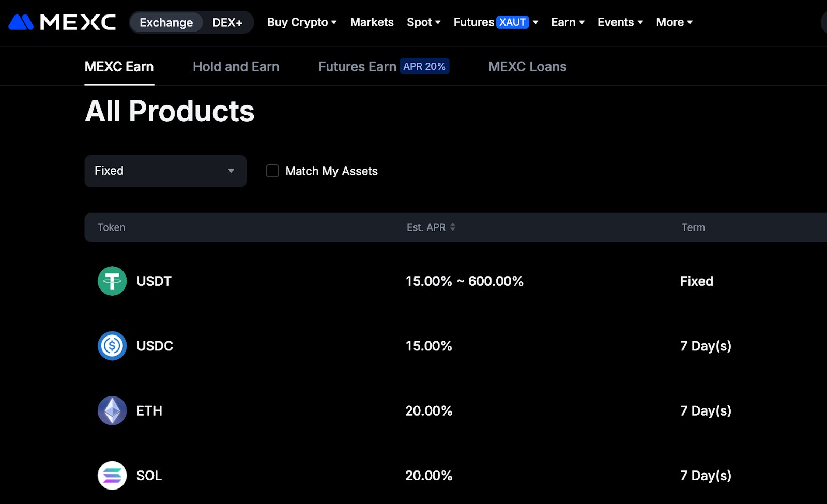This screenshot has height=504, width=827.
Task: Click the SOL Solana coin icon
Action: (112, 475)
